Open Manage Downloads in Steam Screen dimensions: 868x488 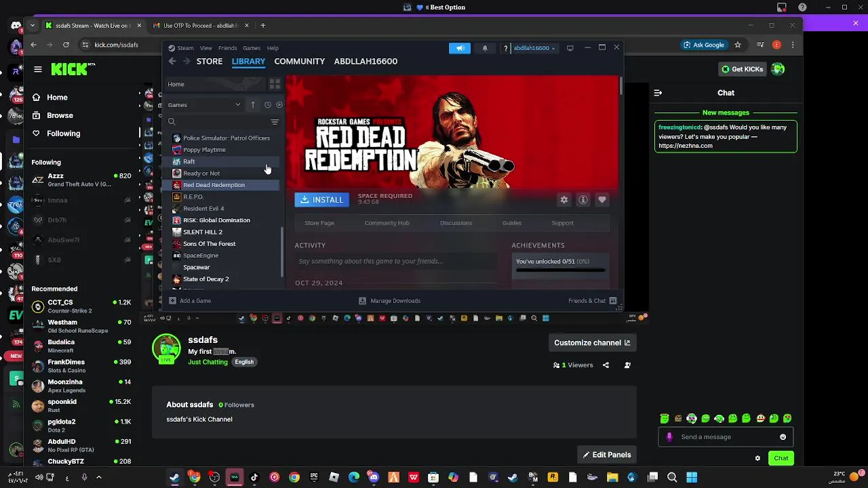click(x=389, y=301)
